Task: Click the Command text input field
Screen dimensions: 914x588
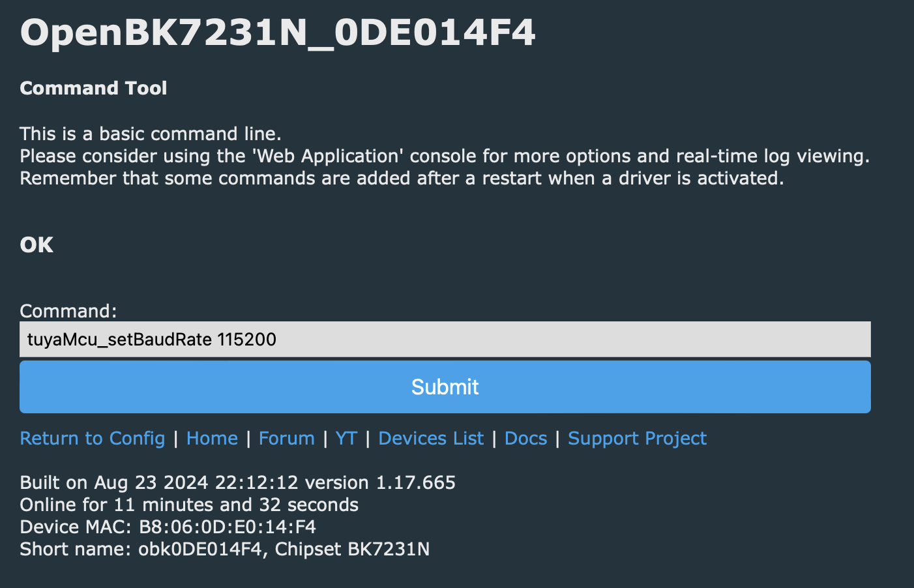Action: (445, 339)
